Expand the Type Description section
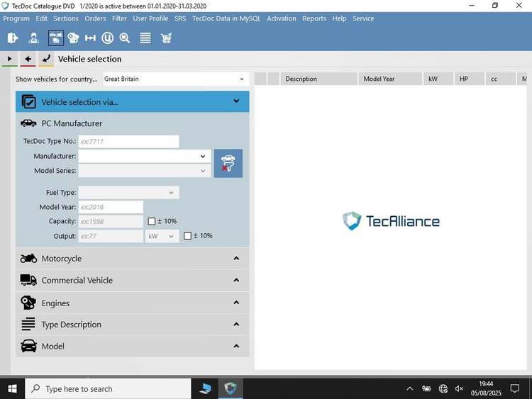Image resolution: width=532 pixels, height=399 pixels. click(x=236, y=325)
